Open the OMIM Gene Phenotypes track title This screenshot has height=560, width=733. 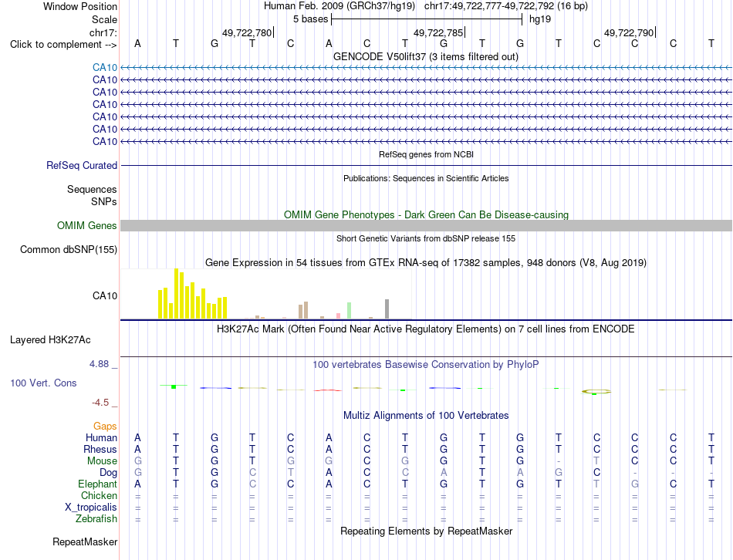point(426,214)
